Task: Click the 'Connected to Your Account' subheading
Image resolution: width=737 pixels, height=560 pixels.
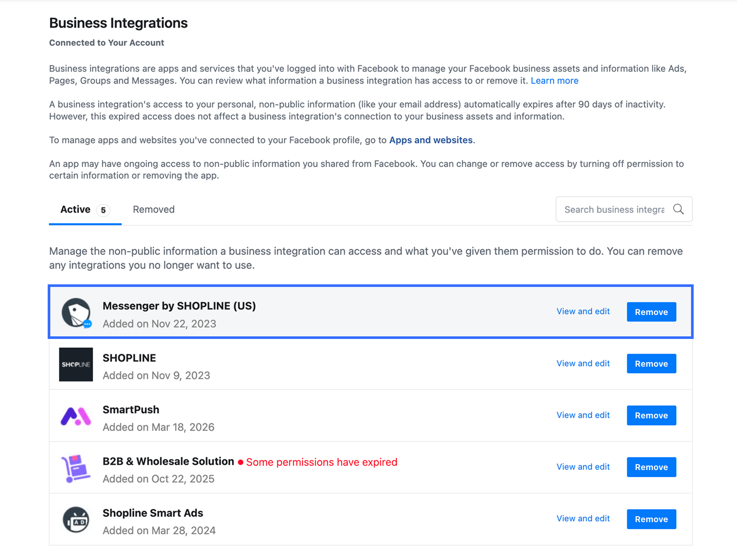Action: pyautogui.click(x=107, y=42)
